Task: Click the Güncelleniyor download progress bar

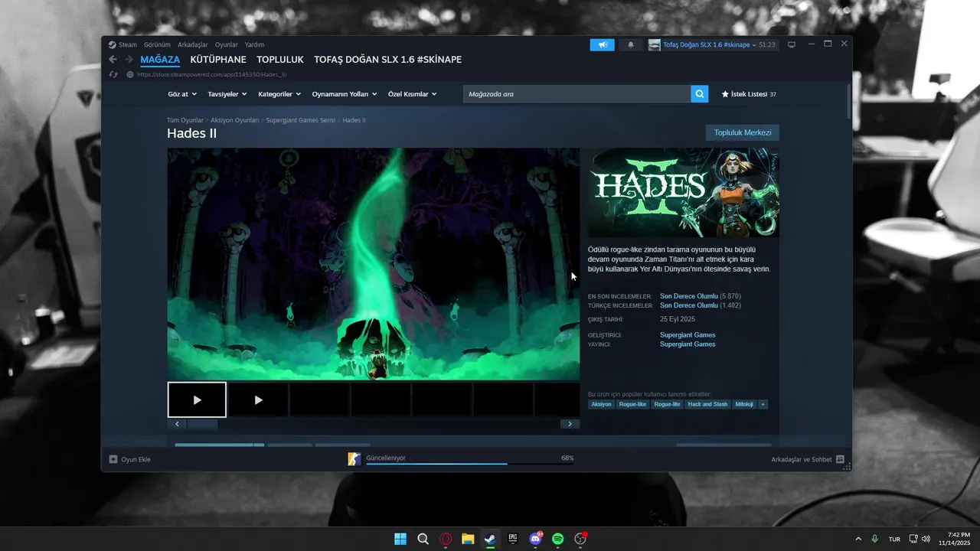Action: click(470, 464)
